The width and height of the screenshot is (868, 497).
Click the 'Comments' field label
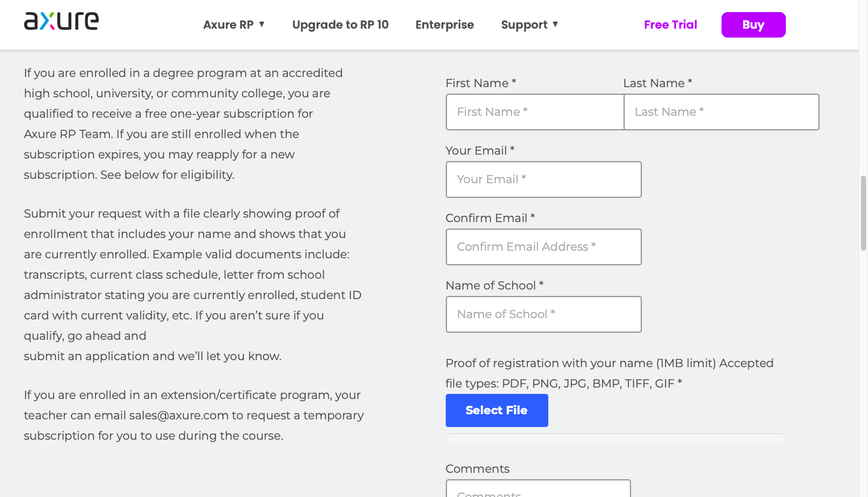pyautogui.click(x=478, y=469)
